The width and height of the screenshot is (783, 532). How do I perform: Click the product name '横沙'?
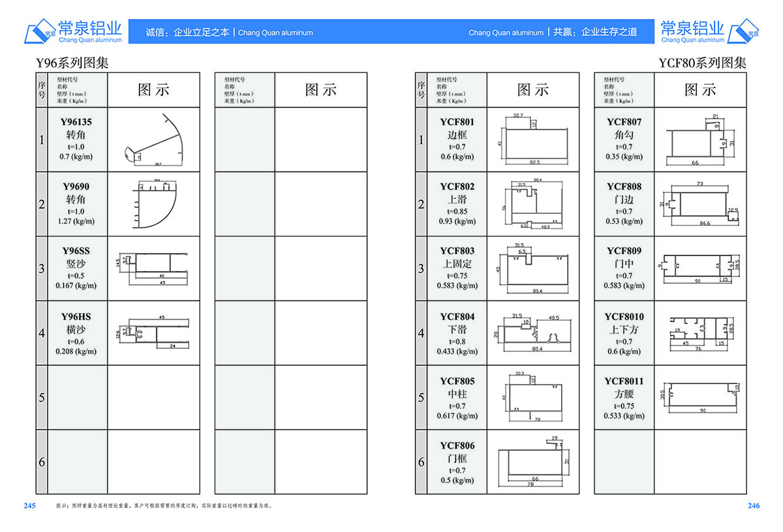coord(76,330)
